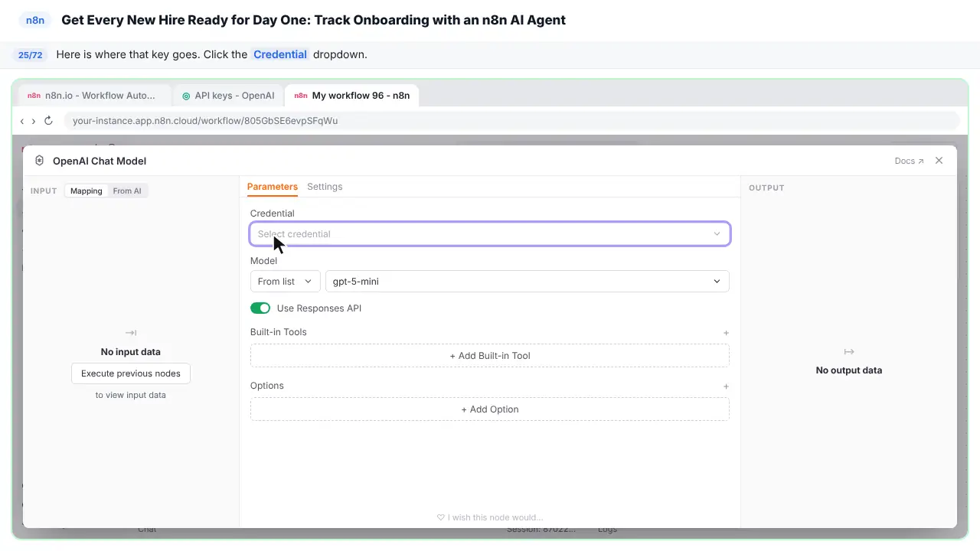The width and height of the screenshot is (980, 551).
Task: Click the browser forward arrow
Action: (x=34, y=121)
